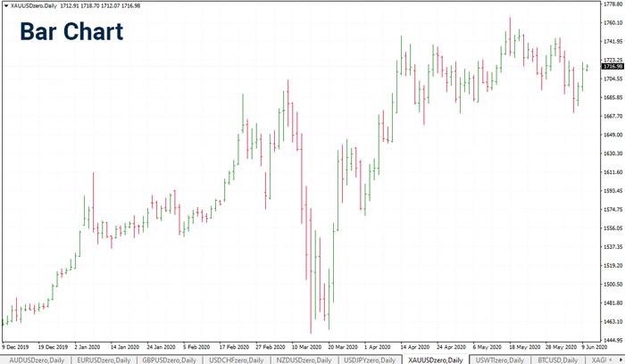This screenshot has height=364, width=625.
Task: Open the EURUSDzero,Daily chart tab
Action: point(104,359)
